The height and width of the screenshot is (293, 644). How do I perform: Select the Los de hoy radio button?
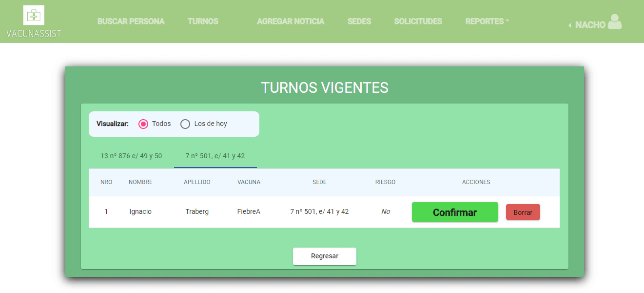click(185, 124)
